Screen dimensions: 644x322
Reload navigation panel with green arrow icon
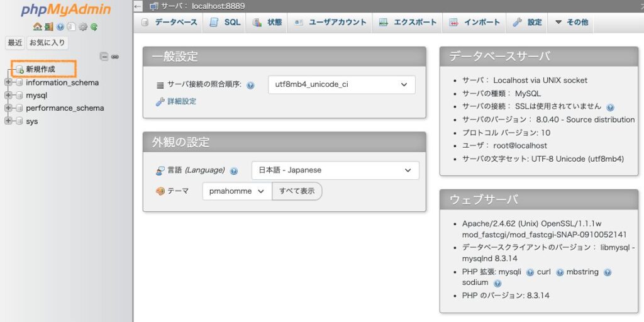coord(94,26)
